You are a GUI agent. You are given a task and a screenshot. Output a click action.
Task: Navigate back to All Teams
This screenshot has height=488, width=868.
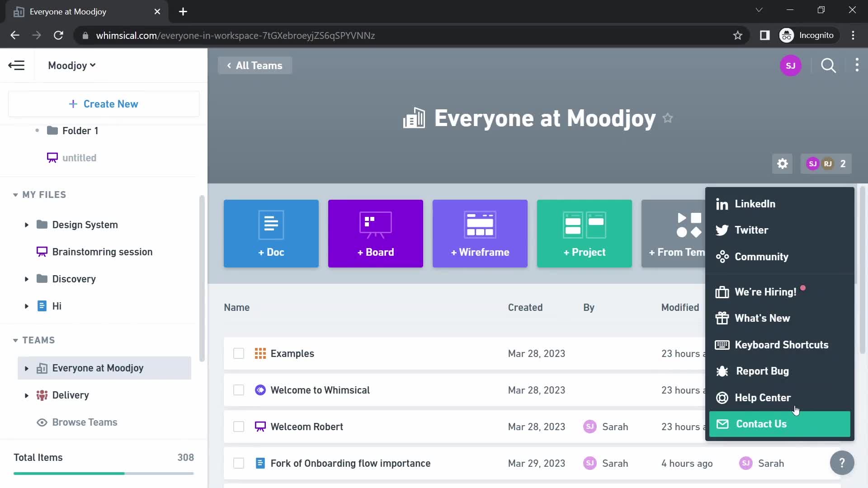coord(255,66)
